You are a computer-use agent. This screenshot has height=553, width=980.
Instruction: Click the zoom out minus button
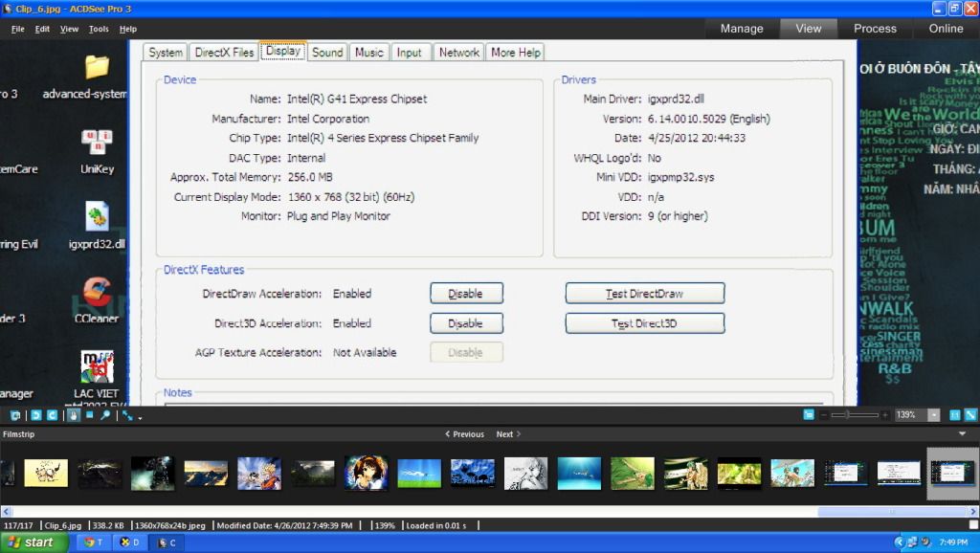(x=824, y=414)
